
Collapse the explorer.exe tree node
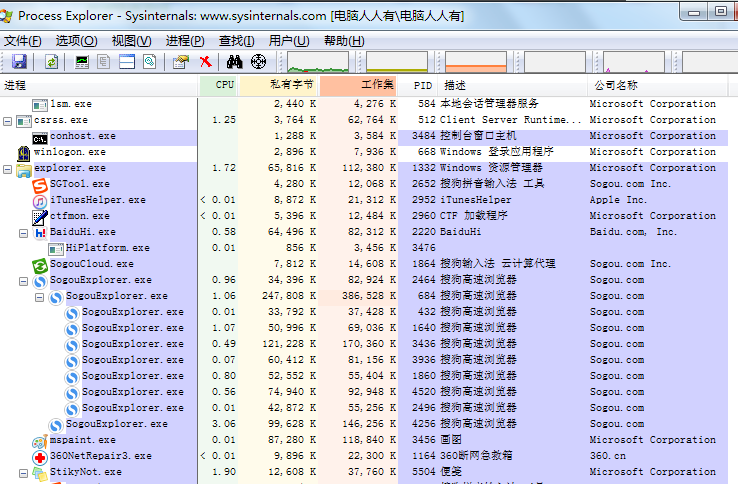point(7,169)
